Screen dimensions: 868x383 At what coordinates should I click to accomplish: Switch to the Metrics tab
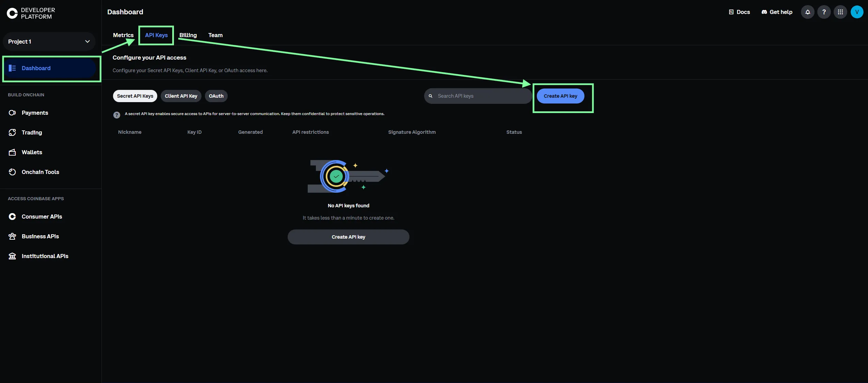(123, 35)
